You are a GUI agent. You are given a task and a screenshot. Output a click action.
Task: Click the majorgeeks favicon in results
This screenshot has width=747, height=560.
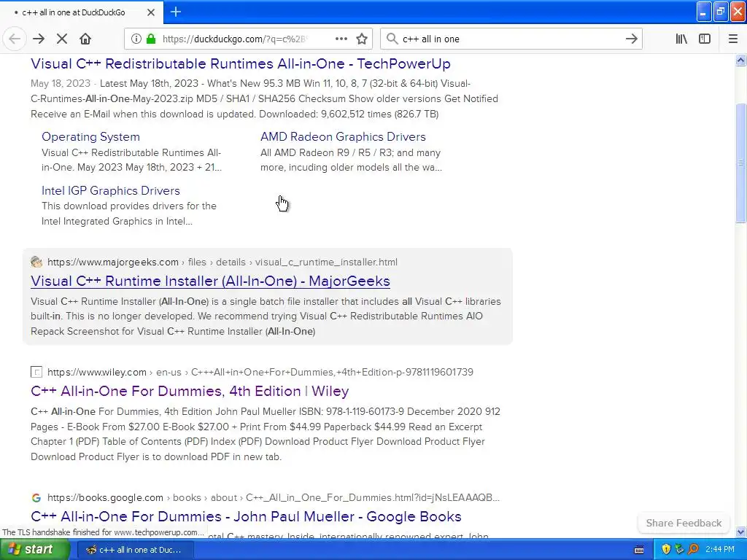pyautogui.click(x=36, y=262)
